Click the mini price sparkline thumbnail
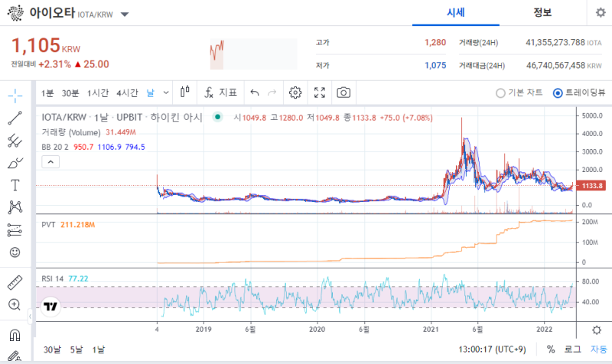This screenshot has width=612, height=364. tap(254, 54)
